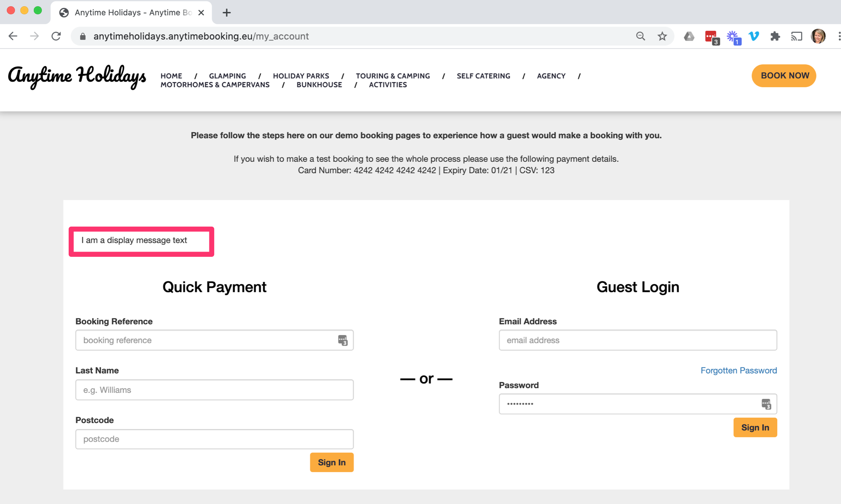
Task: Open the red password manager extension icon
Action: coord(712,37)
